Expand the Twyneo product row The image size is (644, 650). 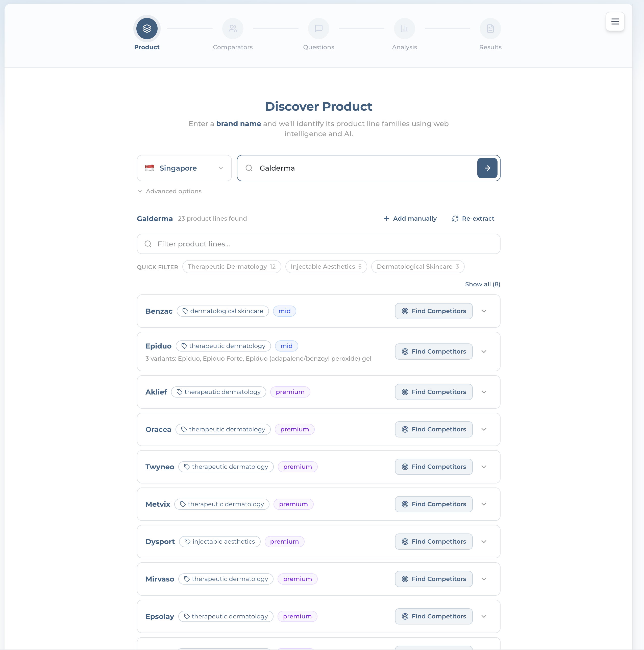click(x=484, y=467)
